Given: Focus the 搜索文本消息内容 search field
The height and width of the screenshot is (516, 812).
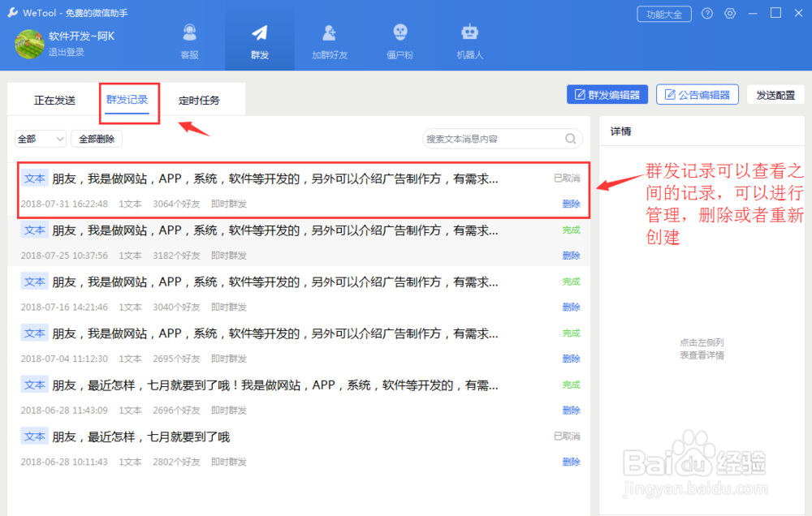Looking at the screenshot, I should (503, 139).
